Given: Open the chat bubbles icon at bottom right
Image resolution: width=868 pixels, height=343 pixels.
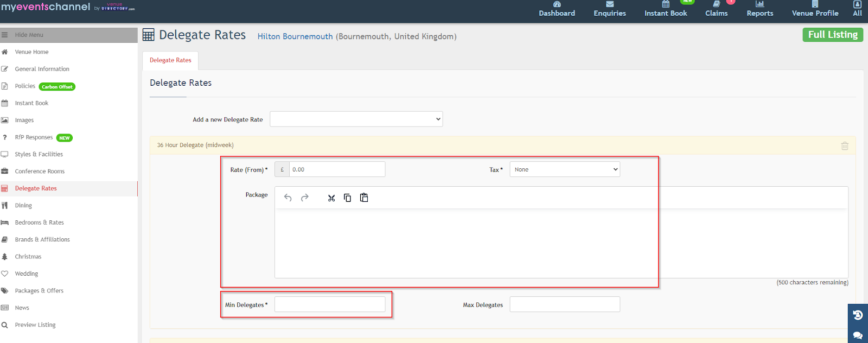Looking at the screenshot, I should pyautogui.click(x=858, y=335).
